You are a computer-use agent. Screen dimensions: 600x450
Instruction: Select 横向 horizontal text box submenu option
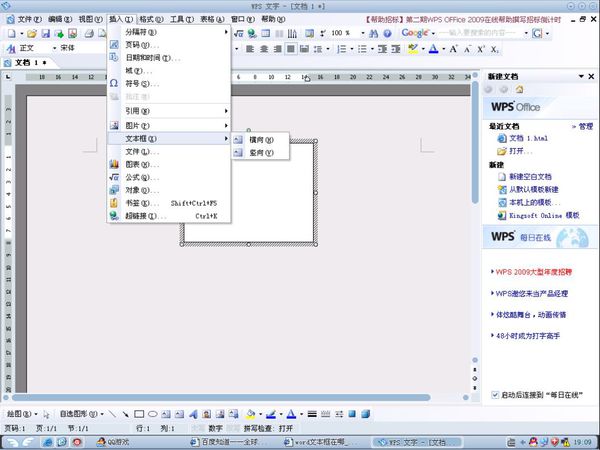click(x=260, y=139)
